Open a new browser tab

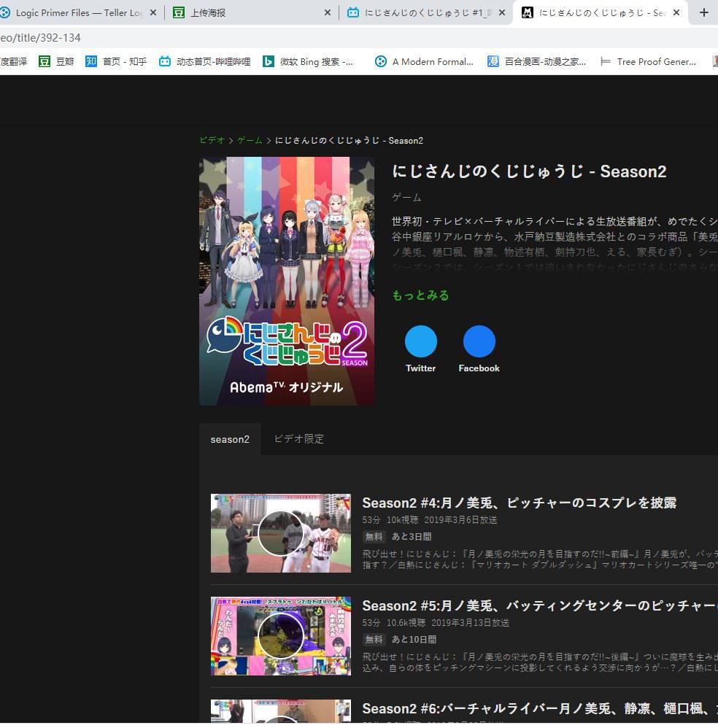click(703, 12)
